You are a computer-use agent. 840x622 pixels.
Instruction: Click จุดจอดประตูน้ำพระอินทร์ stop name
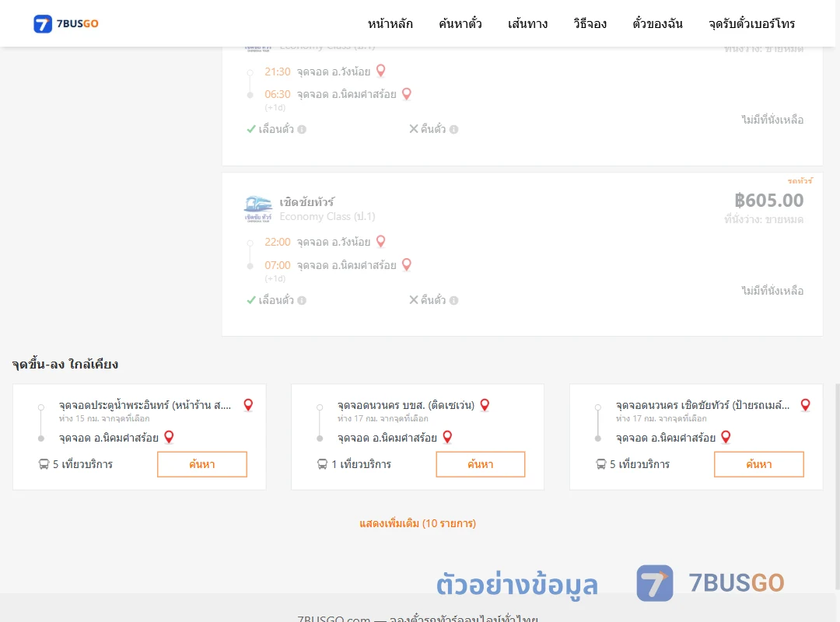145,405
